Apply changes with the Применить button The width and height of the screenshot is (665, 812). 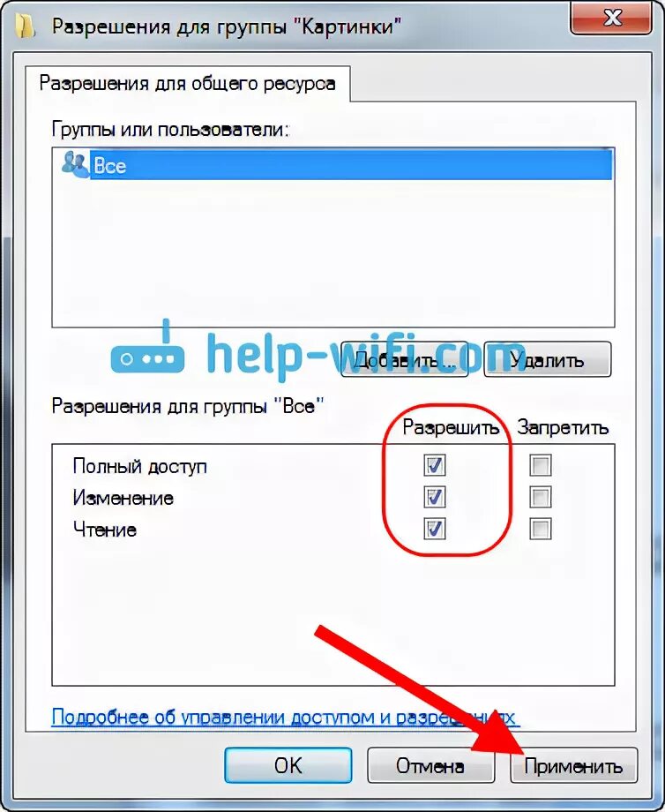pos(573,765)
